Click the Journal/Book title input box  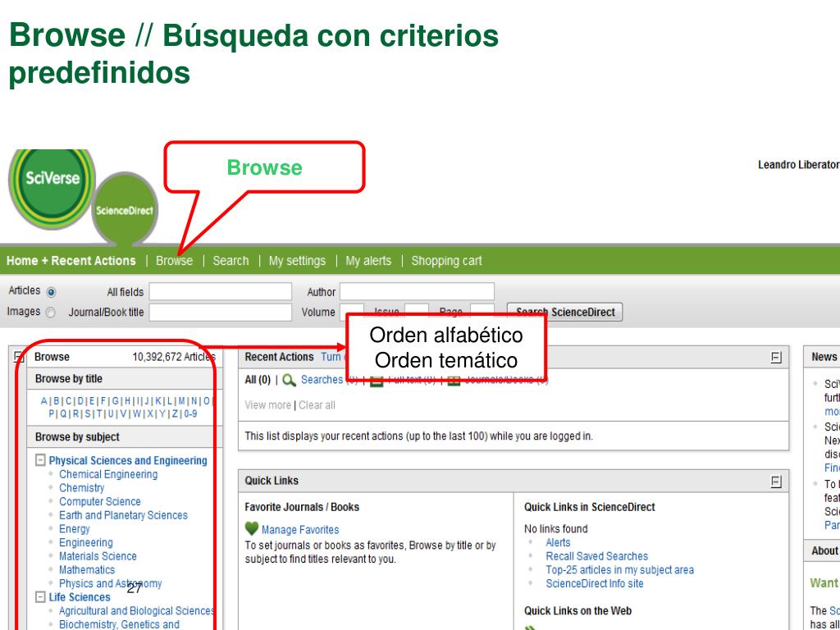click(220, 313)
